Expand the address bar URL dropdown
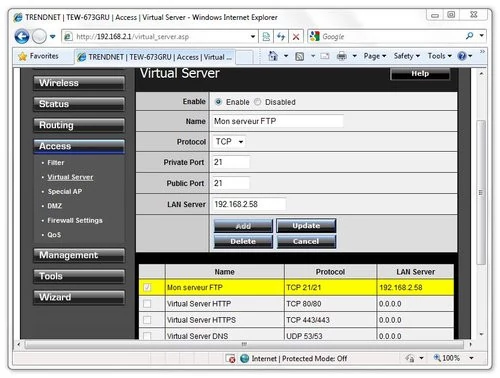This screenshot has height=378, width=500. pyautogui.click(x=253, y=36)
